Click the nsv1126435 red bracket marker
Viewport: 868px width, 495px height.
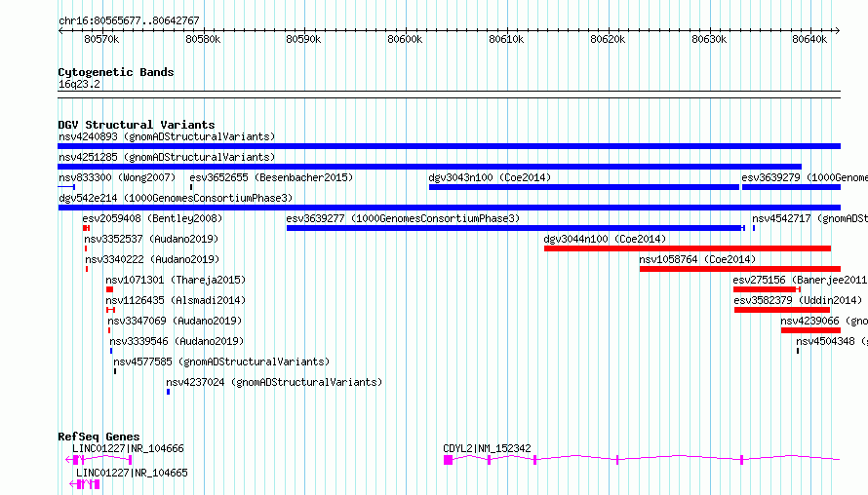point(111,310)
